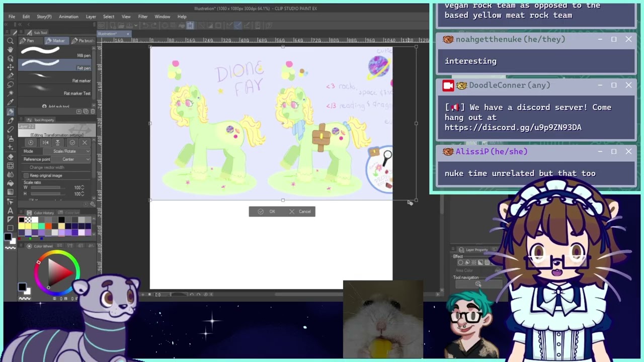Click the transparent color strip in toolbar
The image size is (644, 362).
click(10, 247)
